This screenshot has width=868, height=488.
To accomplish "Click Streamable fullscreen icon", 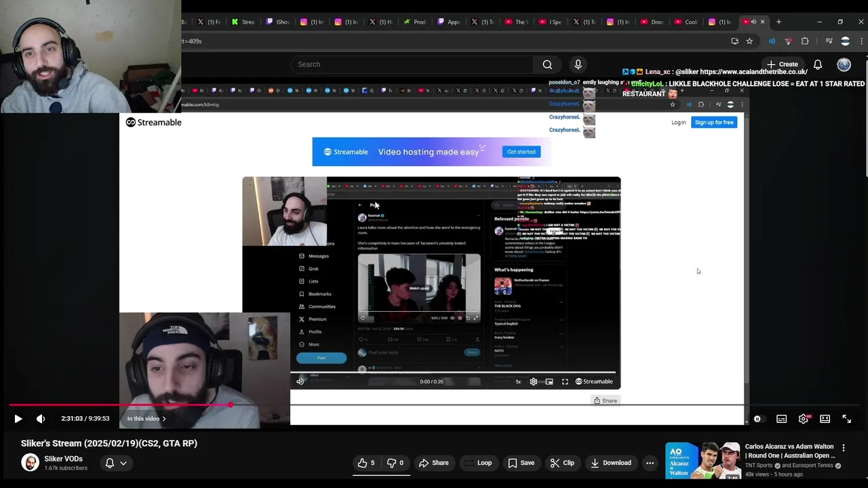I will click(x=565, y=382).
